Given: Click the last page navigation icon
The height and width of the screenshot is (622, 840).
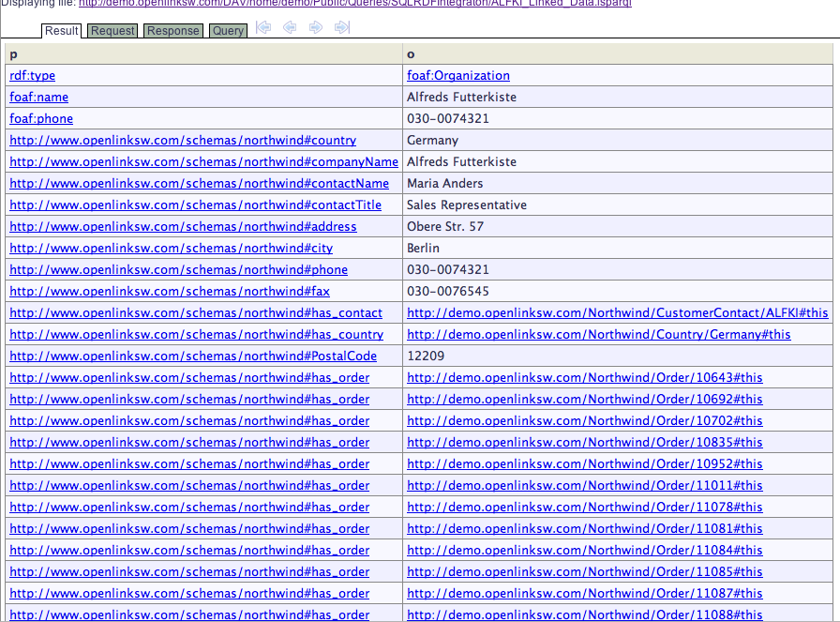Looking at the screenshot, I should (342, 28).
